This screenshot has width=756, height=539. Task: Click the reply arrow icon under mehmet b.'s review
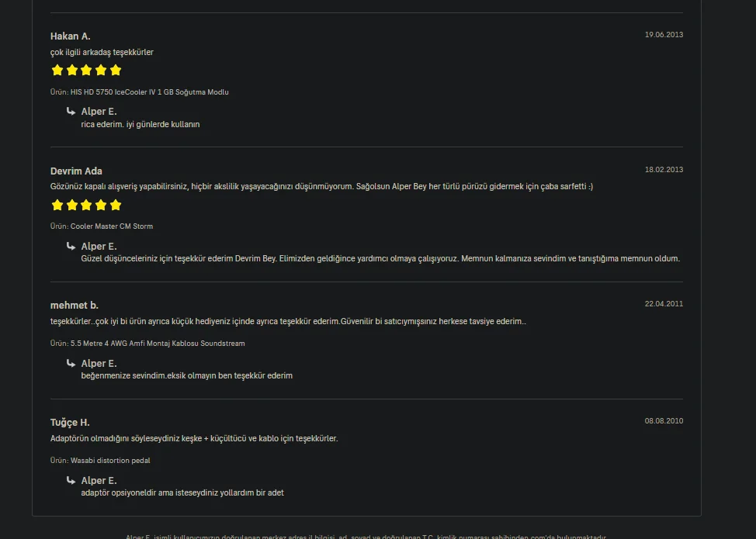[71, 364]
